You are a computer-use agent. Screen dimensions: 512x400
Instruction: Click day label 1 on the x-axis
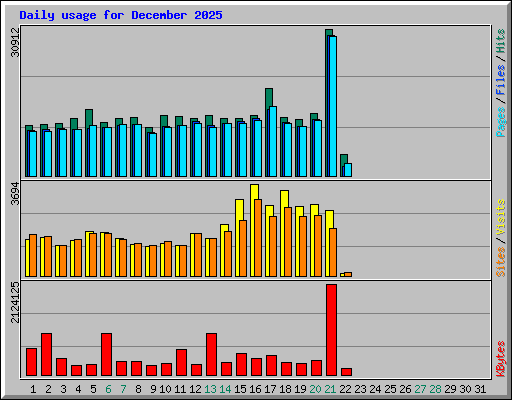pos(33,389)
